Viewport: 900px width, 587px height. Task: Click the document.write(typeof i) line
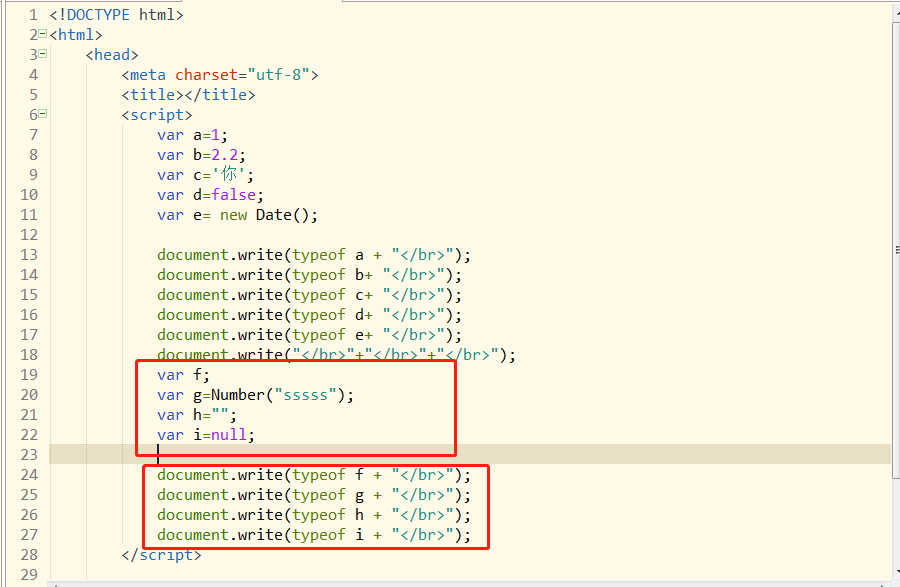coord(314,535)
